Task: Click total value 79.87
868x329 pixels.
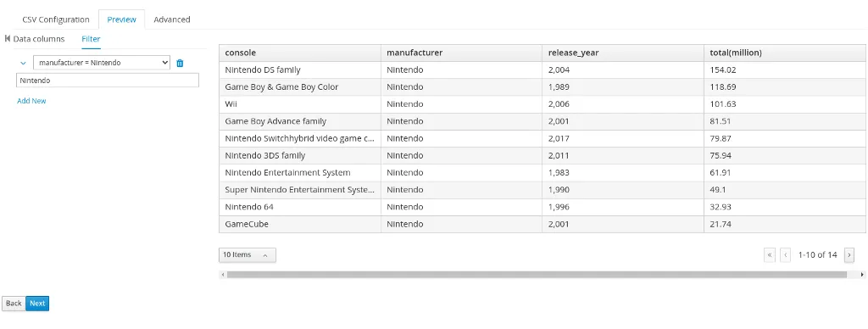Action: 785,138
